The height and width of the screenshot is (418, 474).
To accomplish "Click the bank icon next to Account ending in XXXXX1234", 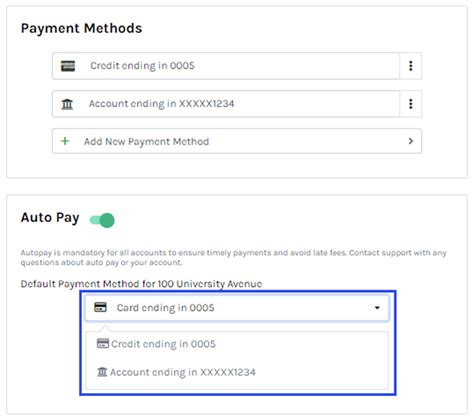I will coord(67,104).
